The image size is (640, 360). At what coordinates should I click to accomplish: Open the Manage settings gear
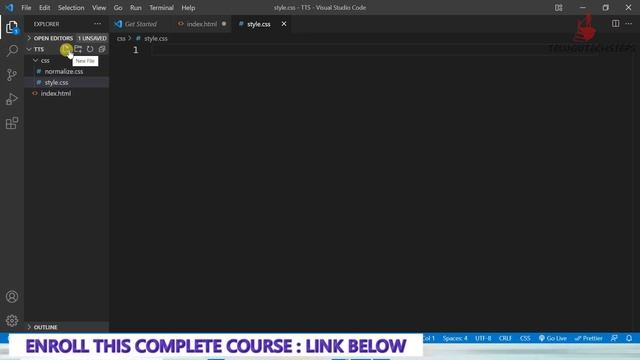point(12,320)
